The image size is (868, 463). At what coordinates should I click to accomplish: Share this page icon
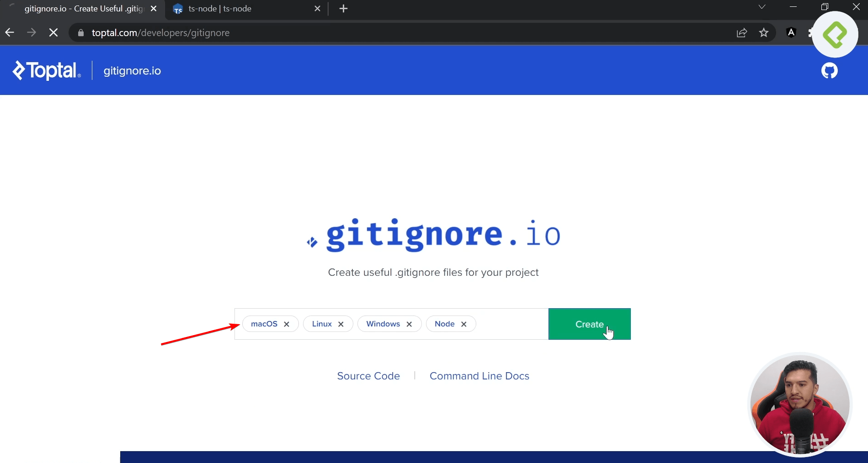coord(742,32)
